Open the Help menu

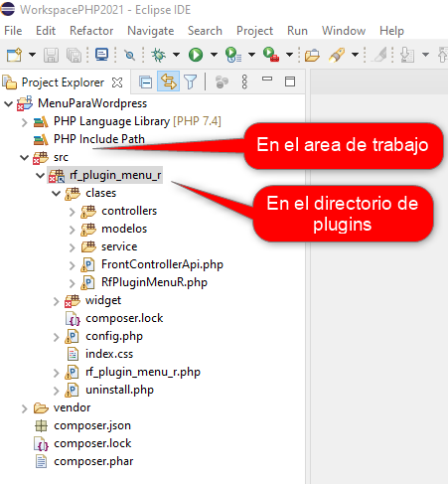point(391,31)
